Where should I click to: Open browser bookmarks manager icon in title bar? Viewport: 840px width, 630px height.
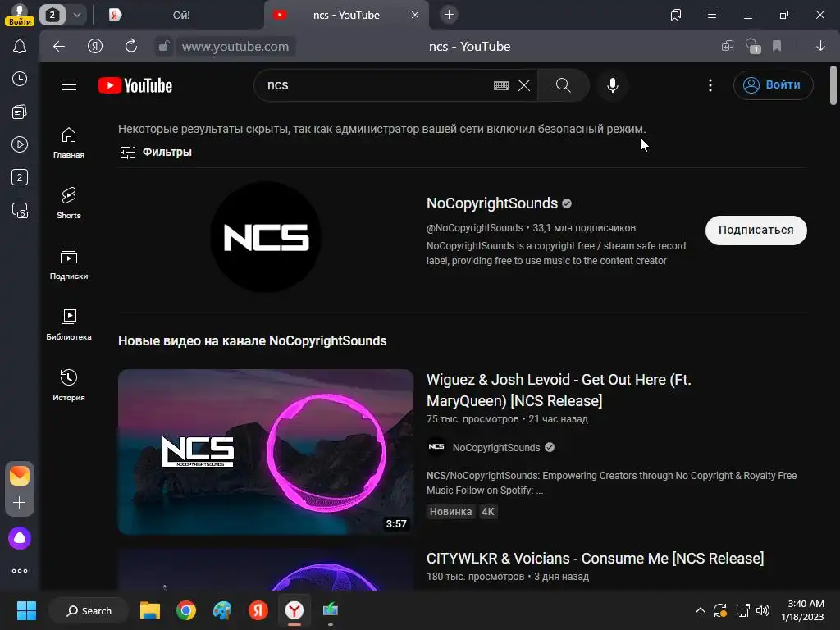click(x=676, y=15)
